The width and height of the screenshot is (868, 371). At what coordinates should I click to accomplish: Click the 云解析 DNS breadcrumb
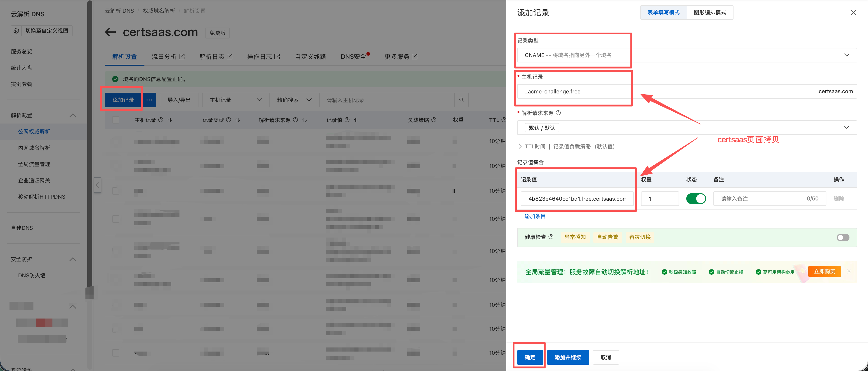[x=119, y=11]
